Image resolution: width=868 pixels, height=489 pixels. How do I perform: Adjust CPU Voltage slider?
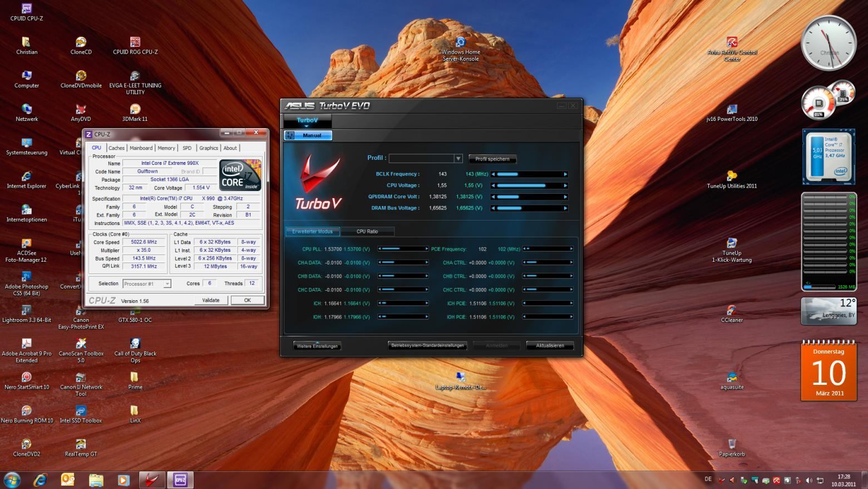(529, 185)
